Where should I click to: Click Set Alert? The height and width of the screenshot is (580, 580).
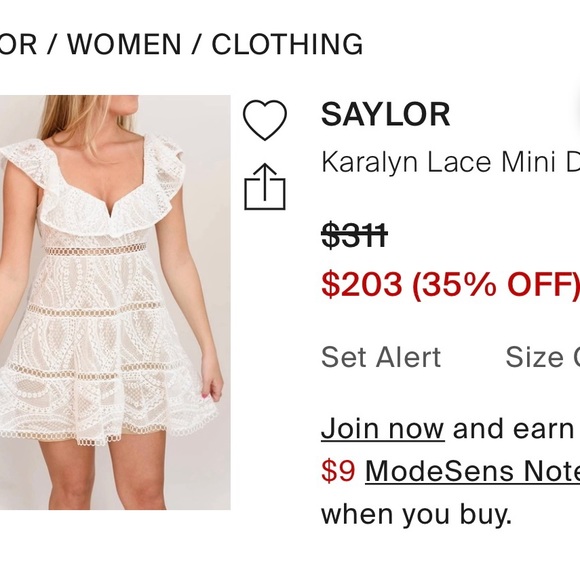[381, 357]
